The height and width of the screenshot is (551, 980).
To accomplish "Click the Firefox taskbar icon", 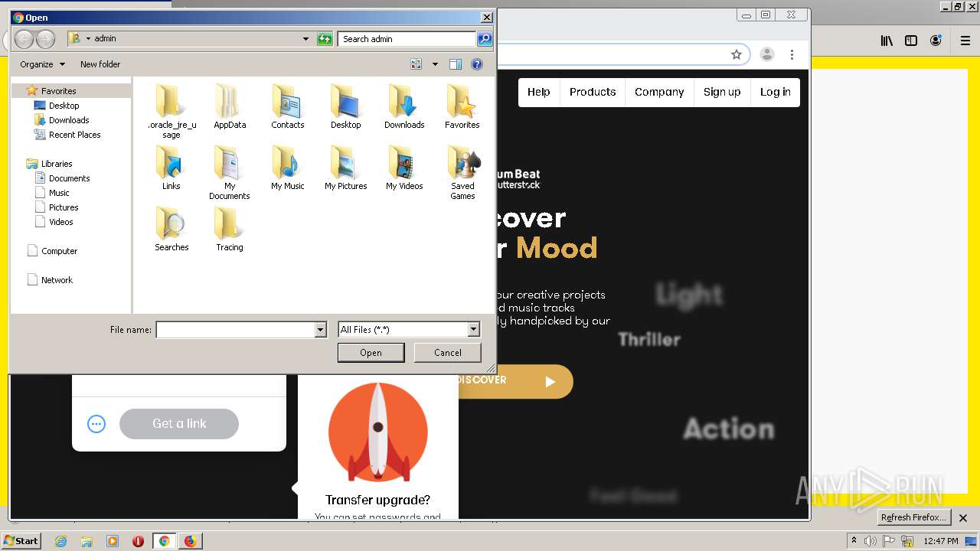I will pos(190,541).
